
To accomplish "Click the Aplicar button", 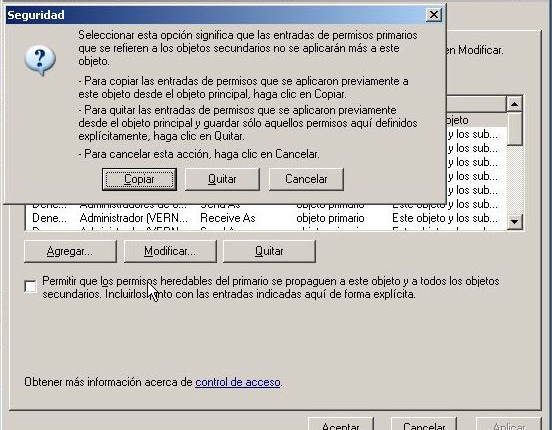I will [509, 424].
